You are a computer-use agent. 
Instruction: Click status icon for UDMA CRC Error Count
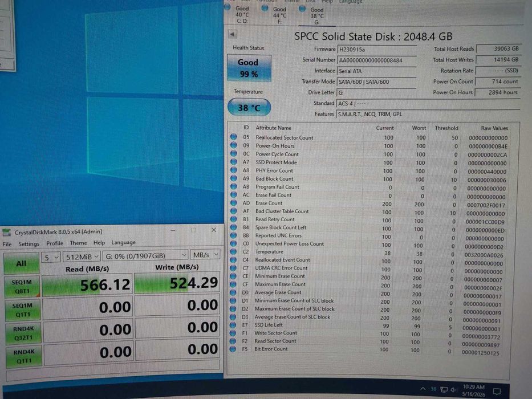click(x=233, y=268)
